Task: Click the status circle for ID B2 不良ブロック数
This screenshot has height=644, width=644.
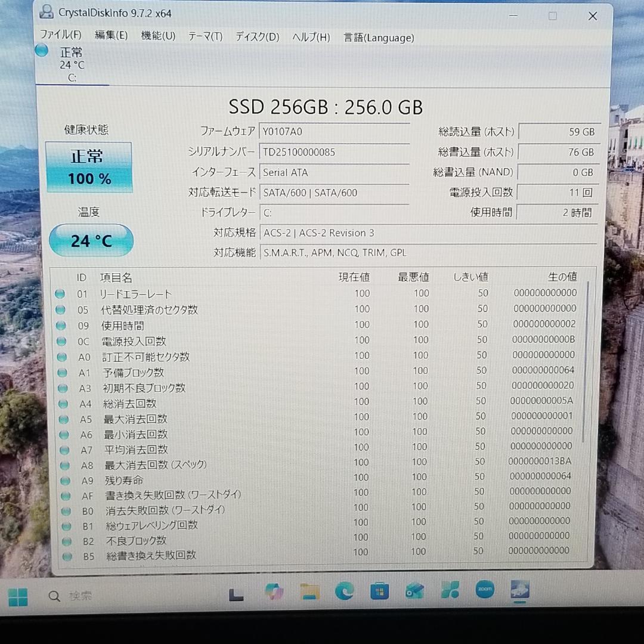Action: 67,541
